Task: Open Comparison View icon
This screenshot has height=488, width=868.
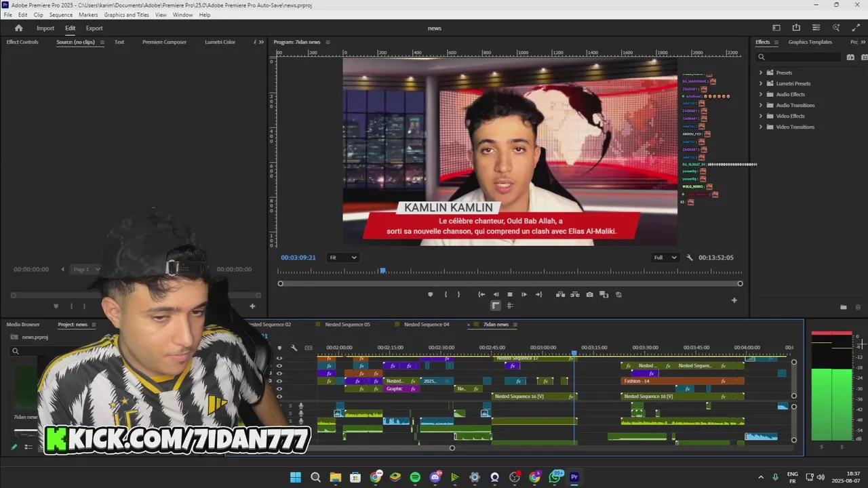Action: (x=604, y=294)
